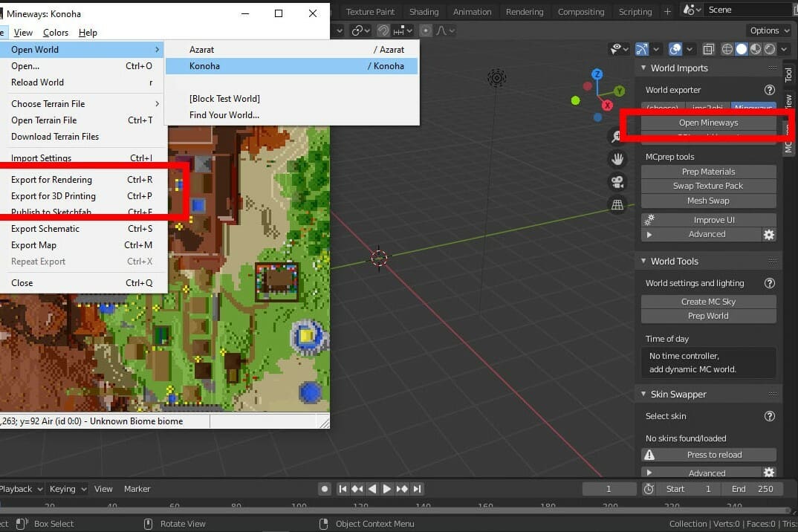Add a new workspace with plus icon

click(667, 12)
